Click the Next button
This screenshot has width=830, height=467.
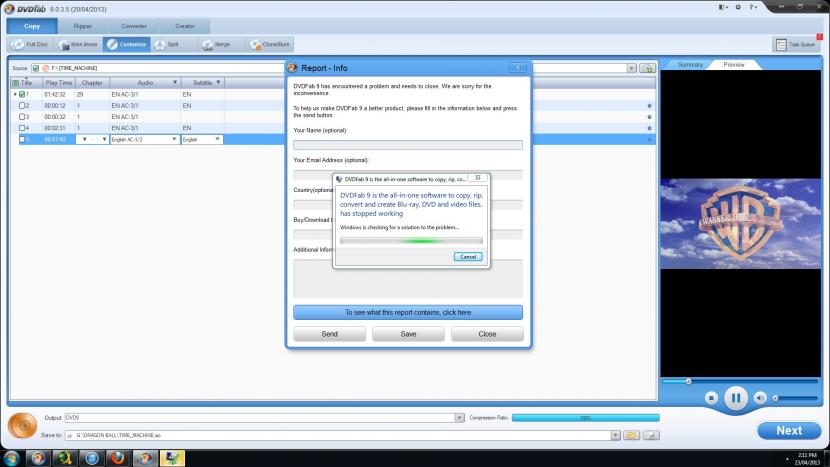[789, 430]
